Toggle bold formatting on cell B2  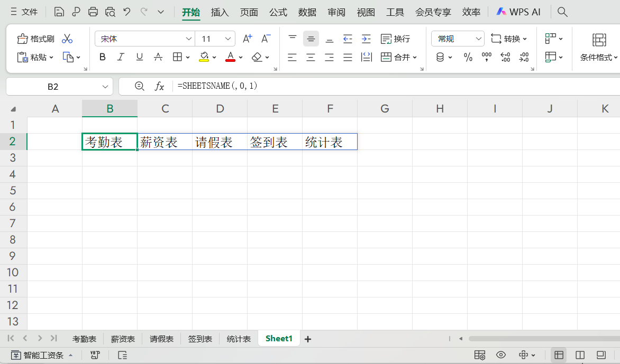click(102, 57)
